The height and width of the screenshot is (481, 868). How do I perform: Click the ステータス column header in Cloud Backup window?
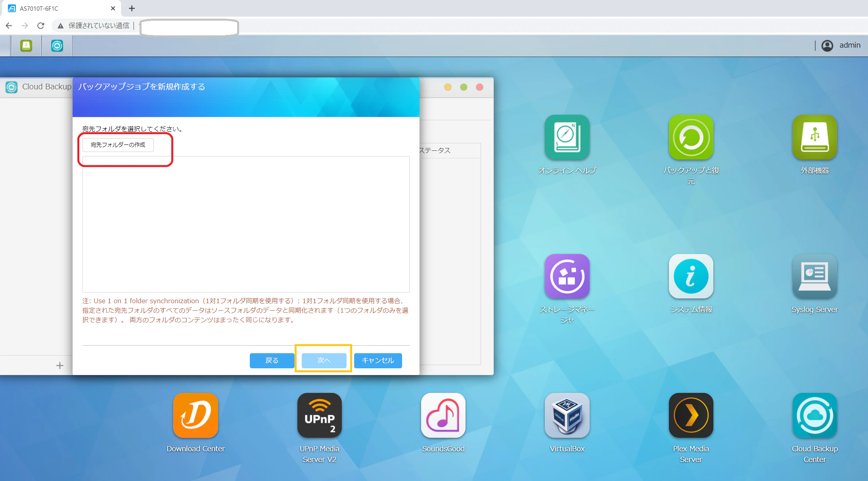(x=435, y=150)
